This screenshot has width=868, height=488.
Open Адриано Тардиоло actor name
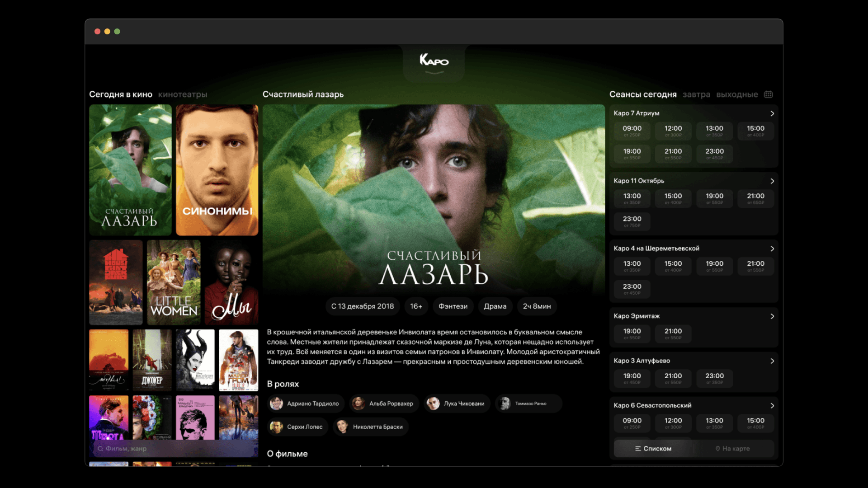click(x=313, y=404)
